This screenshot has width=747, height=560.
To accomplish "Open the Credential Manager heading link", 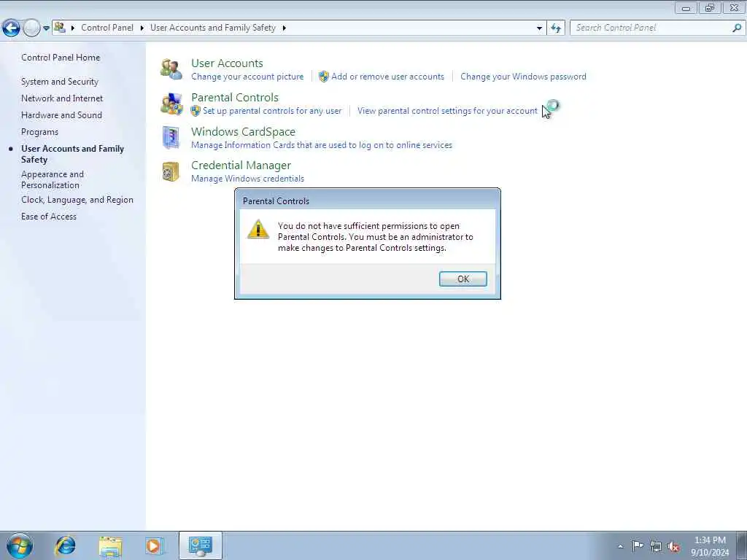I will [241, 166].
